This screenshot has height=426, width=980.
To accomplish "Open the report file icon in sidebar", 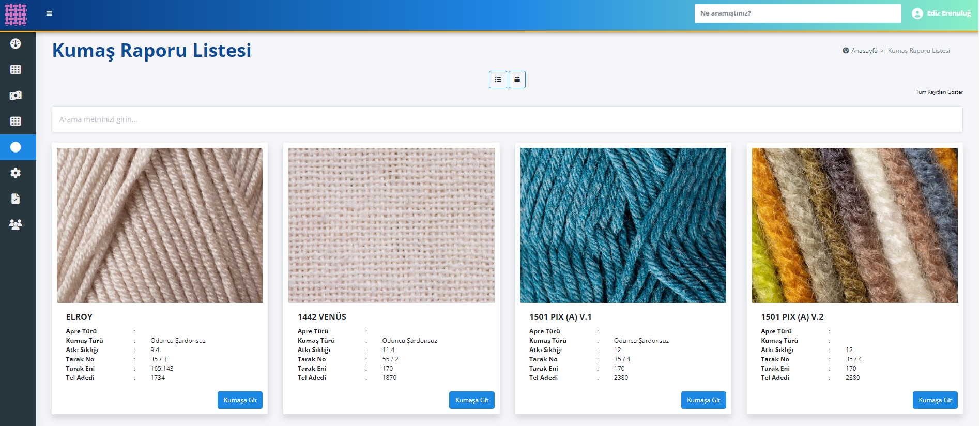I will (x=16, y=199).
